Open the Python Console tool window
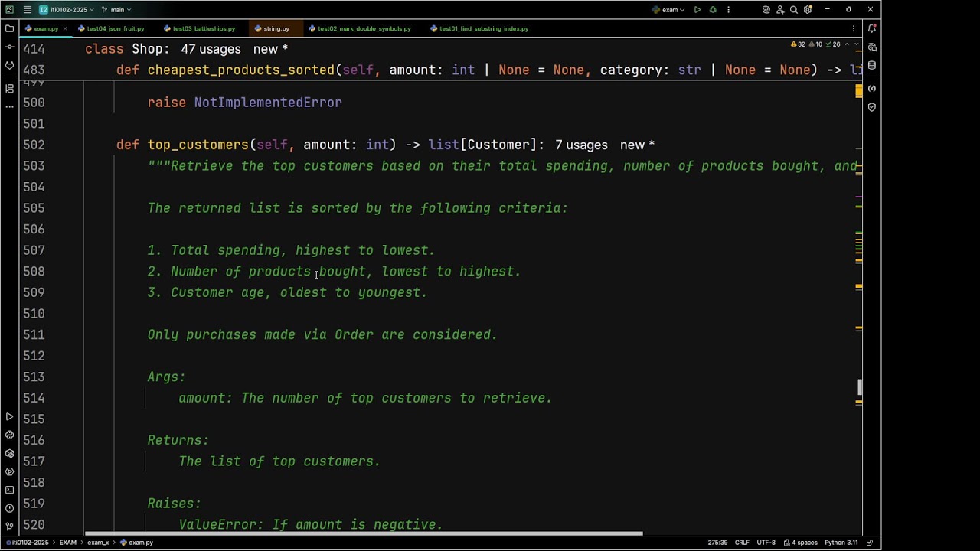The height and width of the screenshot is (551, 980). (x=9, y=435)
